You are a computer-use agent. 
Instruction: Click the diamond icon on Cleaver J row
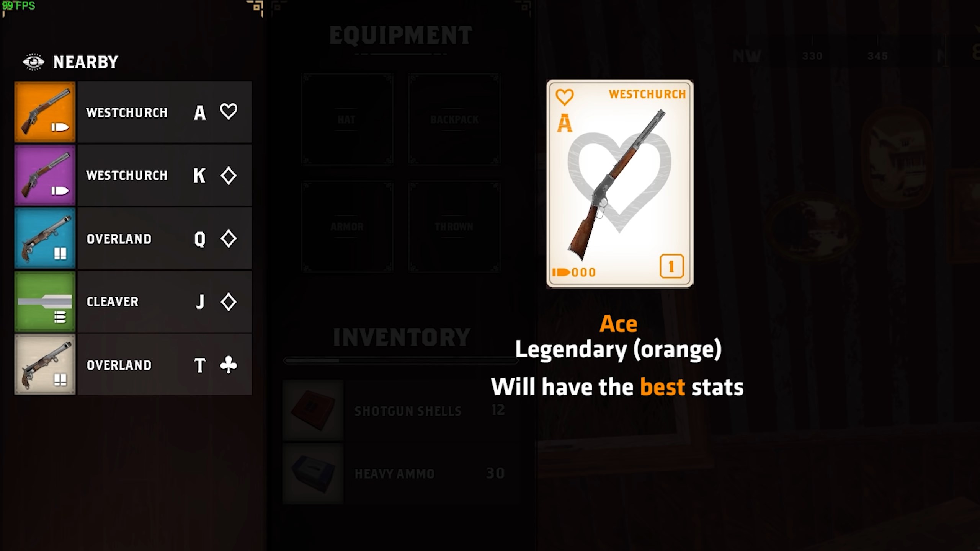[229, 302]
